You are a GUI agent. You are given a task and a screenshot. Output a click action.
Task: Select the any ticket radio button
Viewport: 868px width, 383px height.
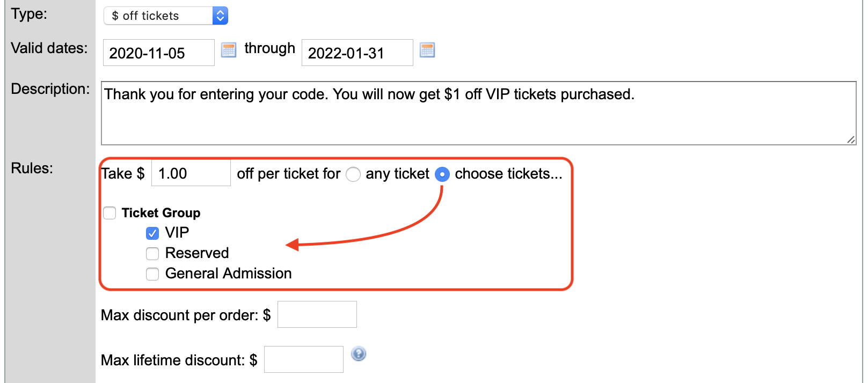[353, 174]
